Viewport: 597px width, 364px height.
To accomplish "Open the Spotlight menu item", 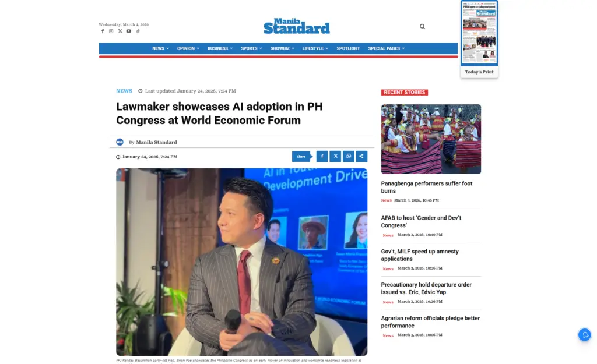I will coord(348,48).
